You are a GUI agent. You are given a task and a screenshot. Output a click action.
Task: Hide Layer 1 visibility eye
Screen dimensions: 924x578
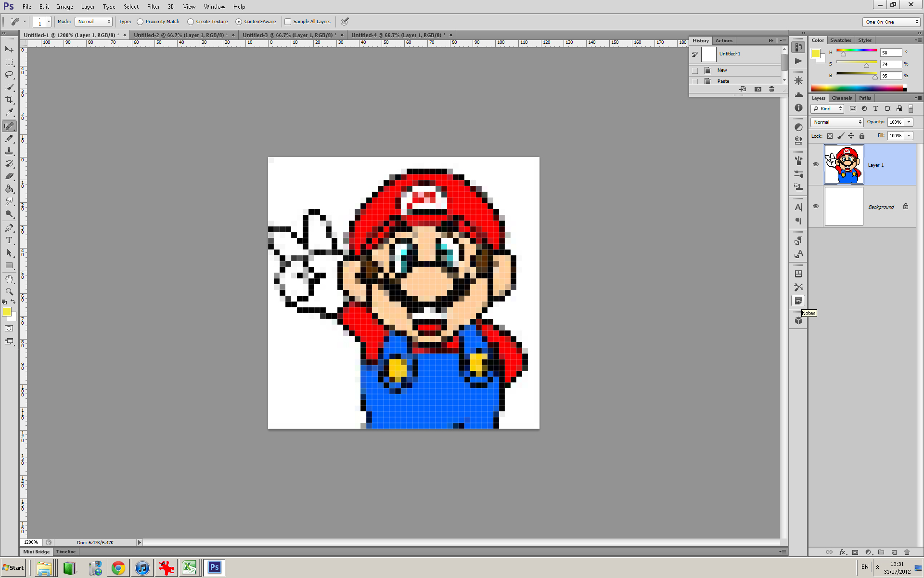pyautogui.click(x=816, y=164)
